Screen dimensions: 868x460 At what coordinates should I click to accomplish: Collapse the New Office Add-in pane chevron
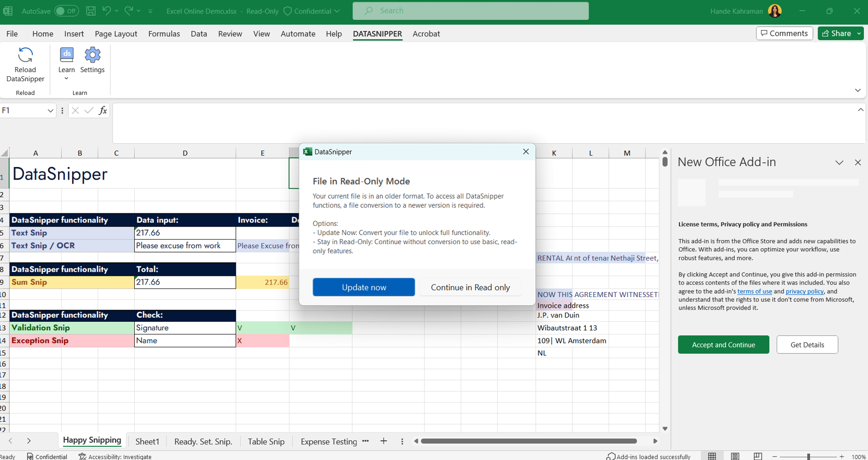(839, 162)
